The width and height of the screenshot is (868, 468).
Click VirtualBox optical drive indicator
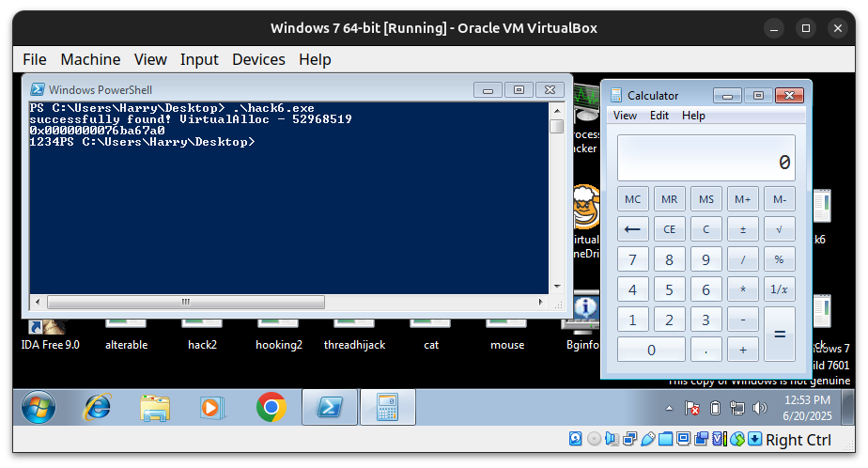click(x=594, y=439)
